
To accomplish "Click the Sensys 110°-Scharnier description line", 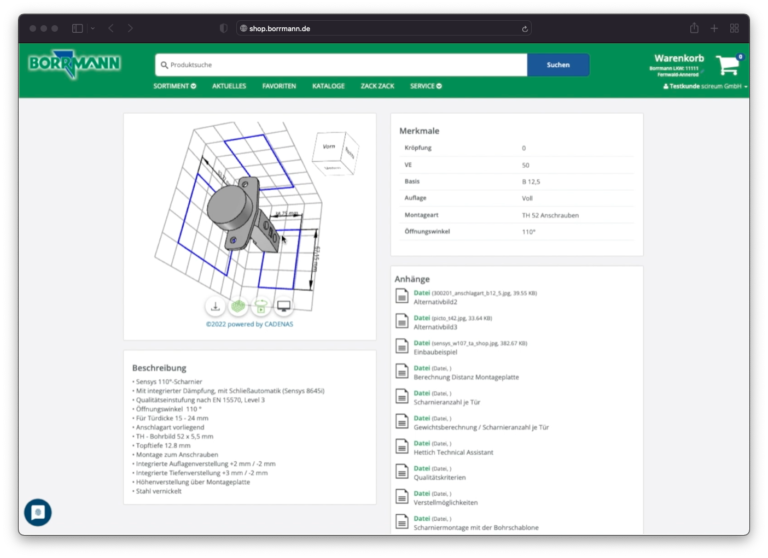I will (167, 381).
